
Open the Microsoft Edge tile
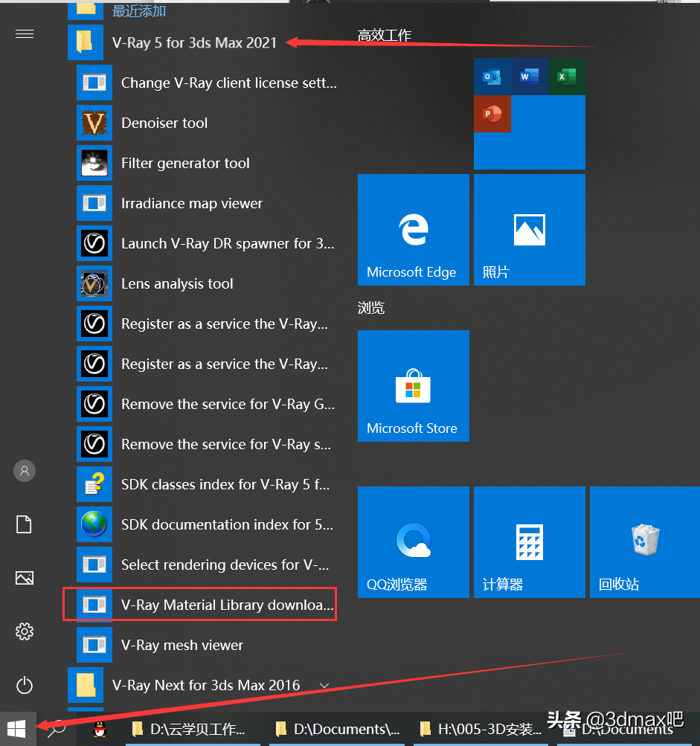click(413, 230)
